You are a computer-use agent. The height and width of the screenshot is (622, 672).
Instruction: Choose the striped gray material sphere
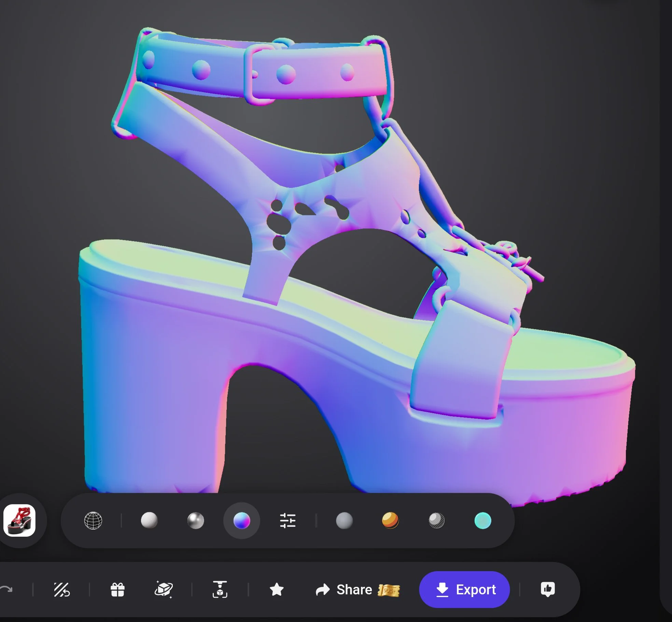(x=436, y=521)
